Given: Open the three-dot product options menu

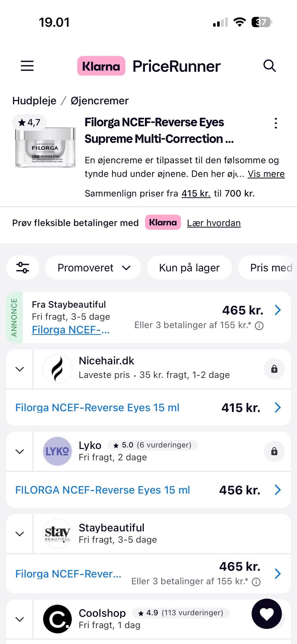Looking at the screenshot, I should pyautogui.click(x=276, y=123).
